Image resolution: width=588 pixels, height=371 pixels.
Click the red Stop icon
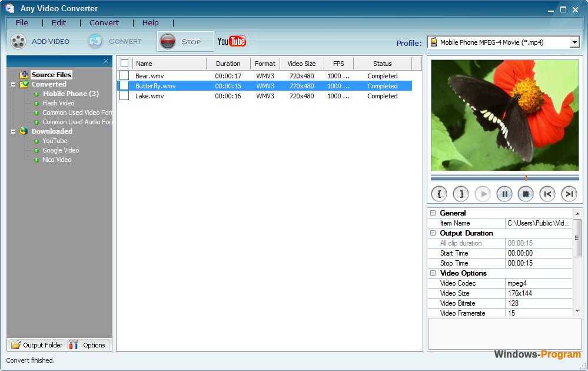click(x=168, y=41)
